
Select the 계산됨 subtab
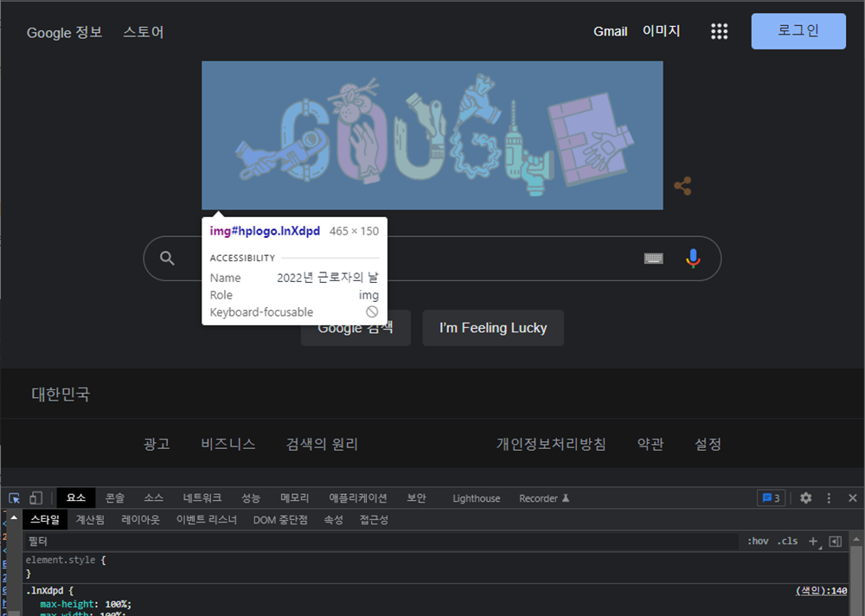90,519
